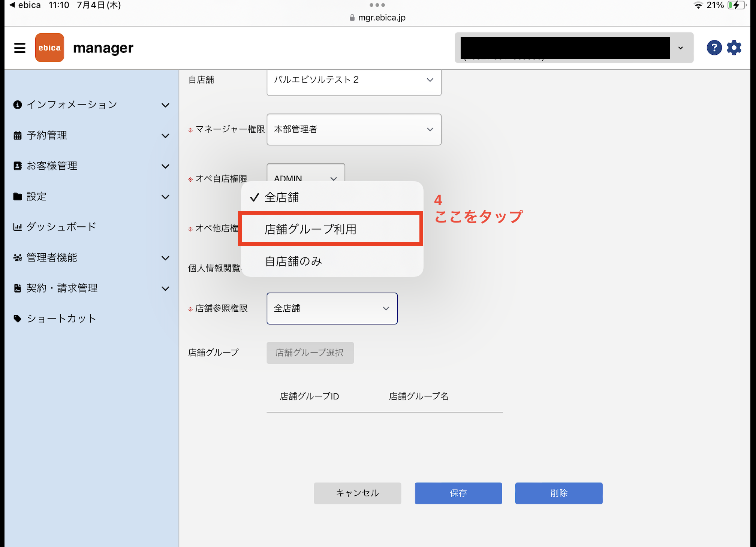This screenshot has width=756, height=547.
Task: Expand the 予約管理 menu
Action: pyautogui.click(x=165, y=136)
